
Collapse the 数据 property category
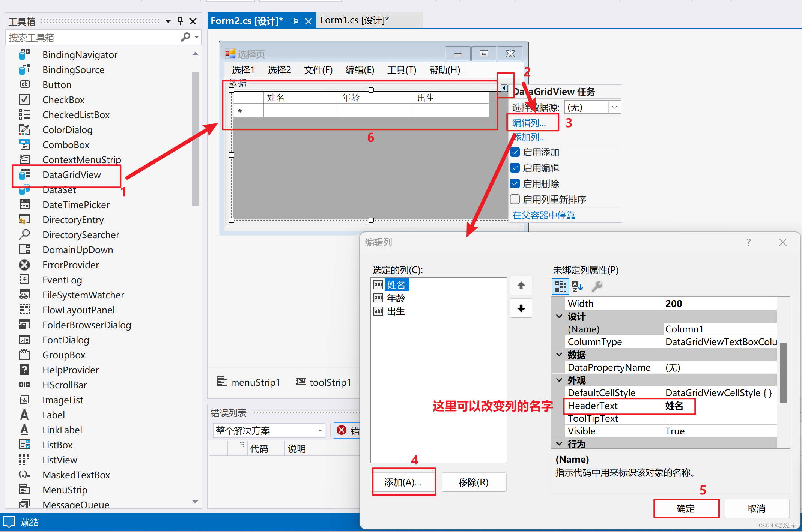pyautogui.click(x=559, y=355)
